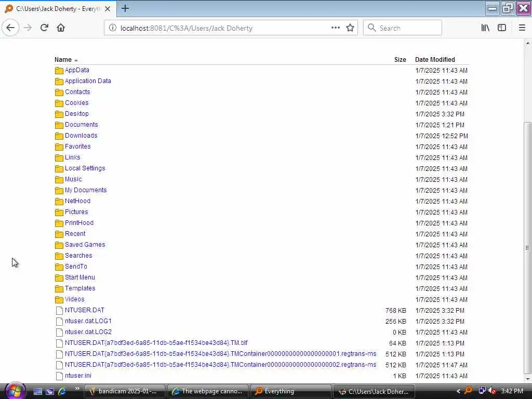Toggle the sidebar view icon

[x=502, y=28]
